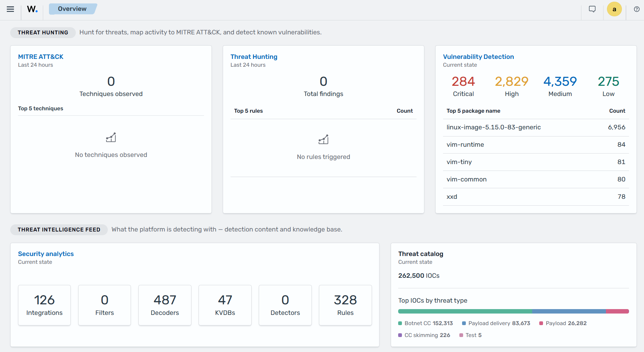Select the linux-image-5.15.0-83-generic package row

coord(536,127)
